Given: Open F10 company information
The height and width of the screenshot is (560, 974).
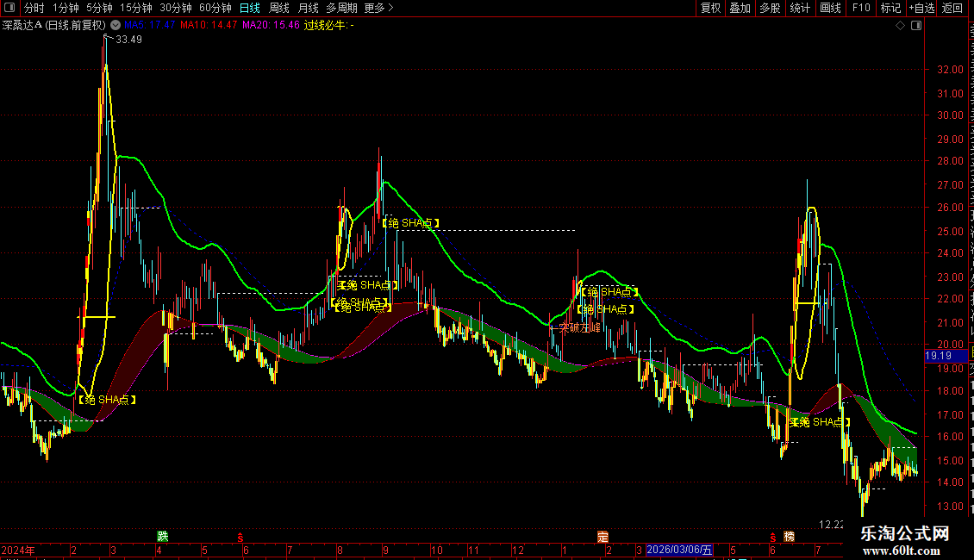Looking at the screenshot, I should pos(861,8).
